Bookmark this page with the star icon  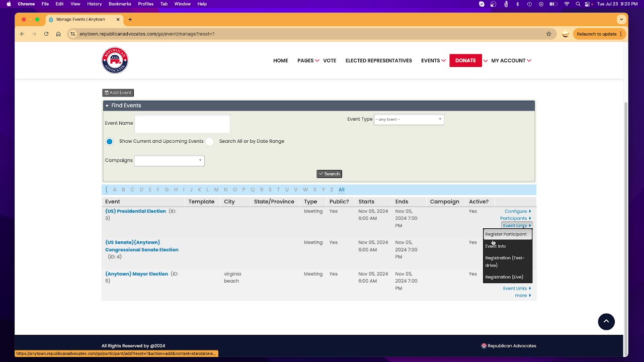coord(548,34)
